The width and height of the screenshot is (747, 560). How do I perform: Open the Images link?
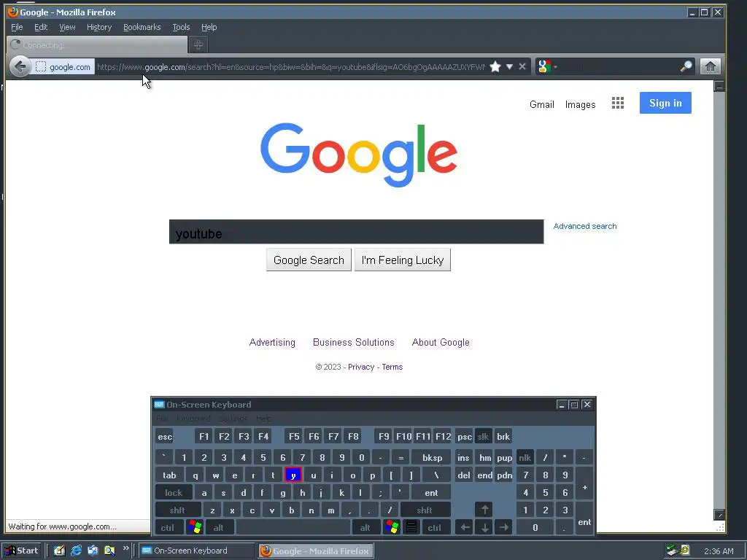click(x=580, y=104)
